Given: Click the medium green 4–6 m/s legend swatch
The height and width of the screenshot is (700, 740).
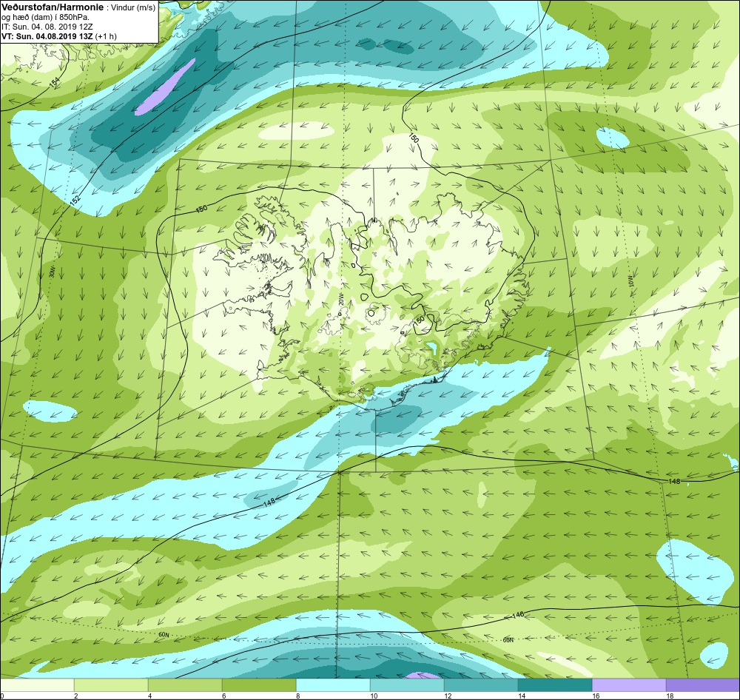Looking at the screenshot, I should click(185, 685).
